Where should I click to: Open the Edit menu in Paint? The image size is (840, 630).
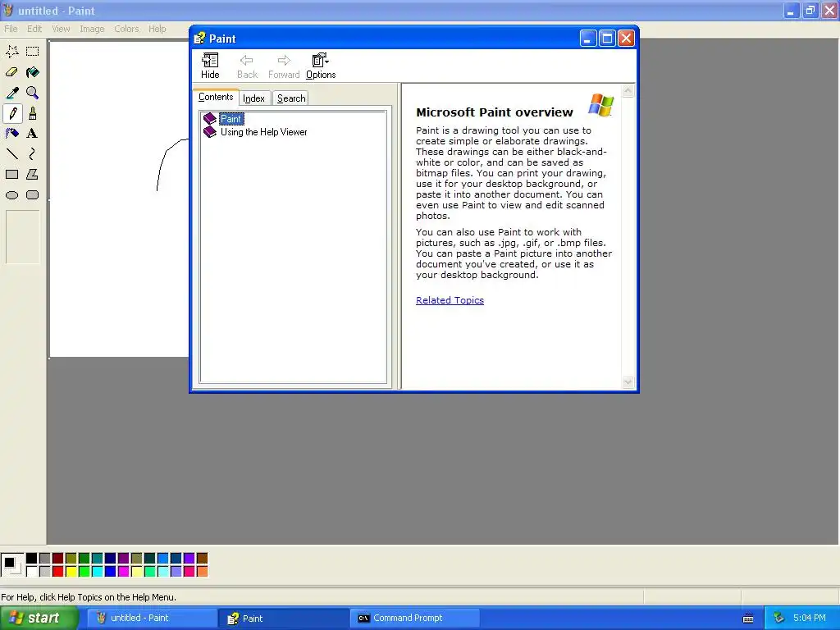point(34,29)
